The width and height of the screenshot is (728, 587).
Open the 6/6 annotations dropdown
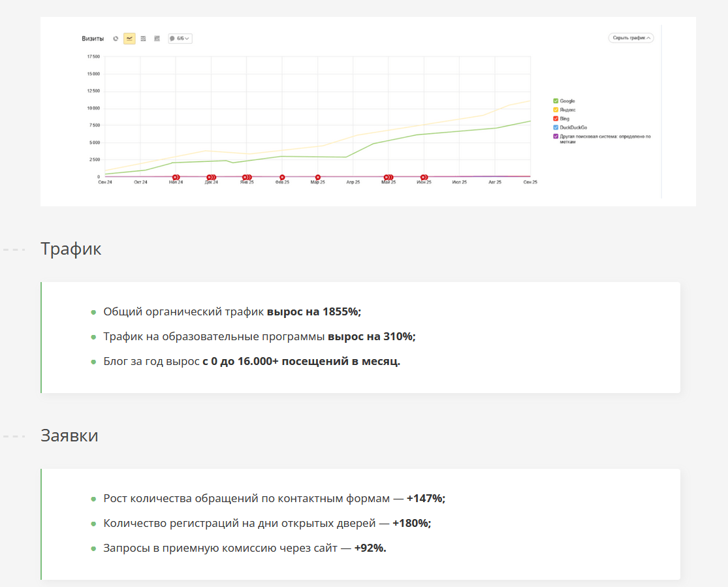pos(180,39)
